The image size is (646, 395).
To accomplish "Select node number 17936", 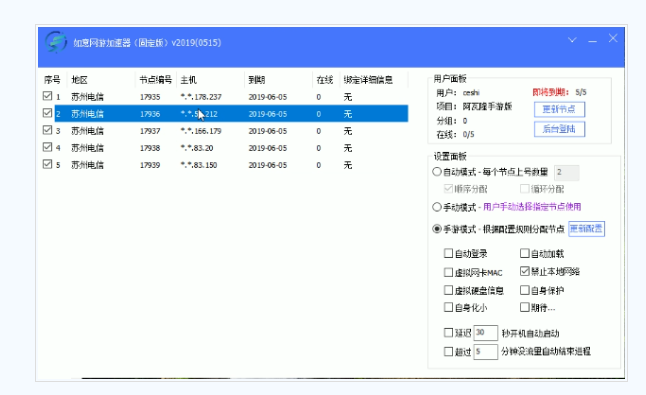I will [x=150, y=114].
